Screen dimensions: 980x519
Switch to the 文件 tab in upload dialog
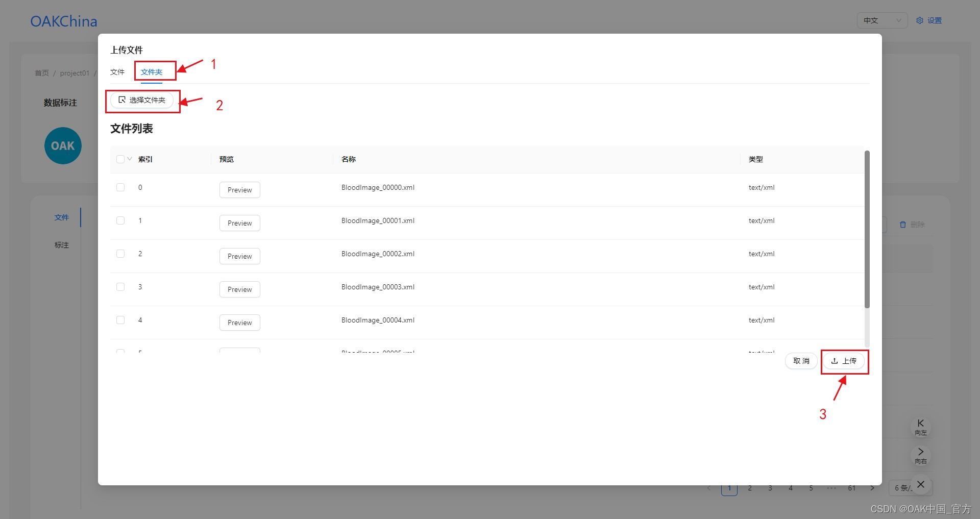pos(117,72)
